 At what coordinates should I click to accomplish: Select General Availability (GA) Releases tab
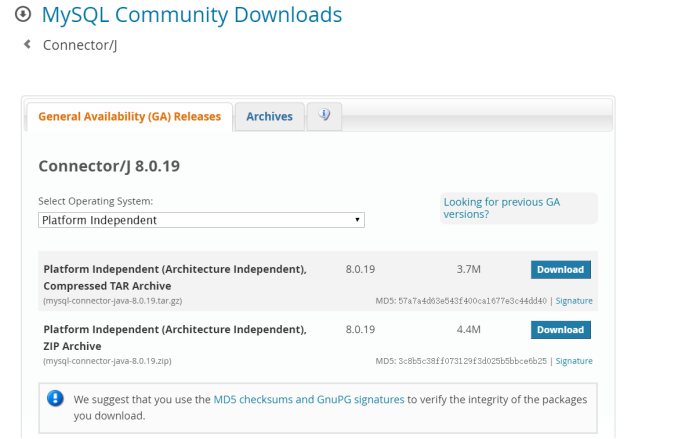click(129, 117)
